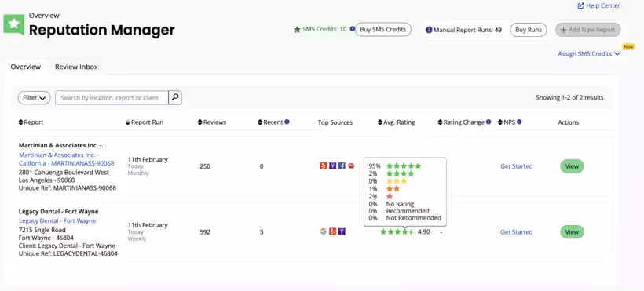Image resolution: width=644 pixels, height=291 pixels.
Task: Sort by the Reviews column
Action: click(212, 122)
